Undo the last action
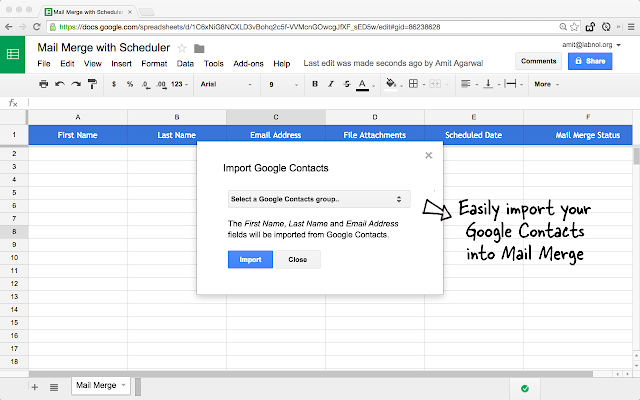 (60, 84)
